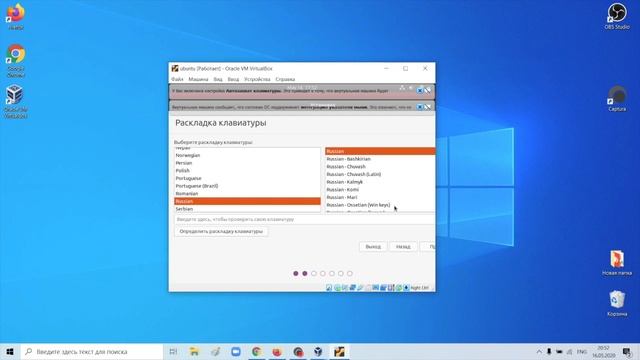Click the audio status icon
This screenshot has height=360, width=640.
pos(345,288)
